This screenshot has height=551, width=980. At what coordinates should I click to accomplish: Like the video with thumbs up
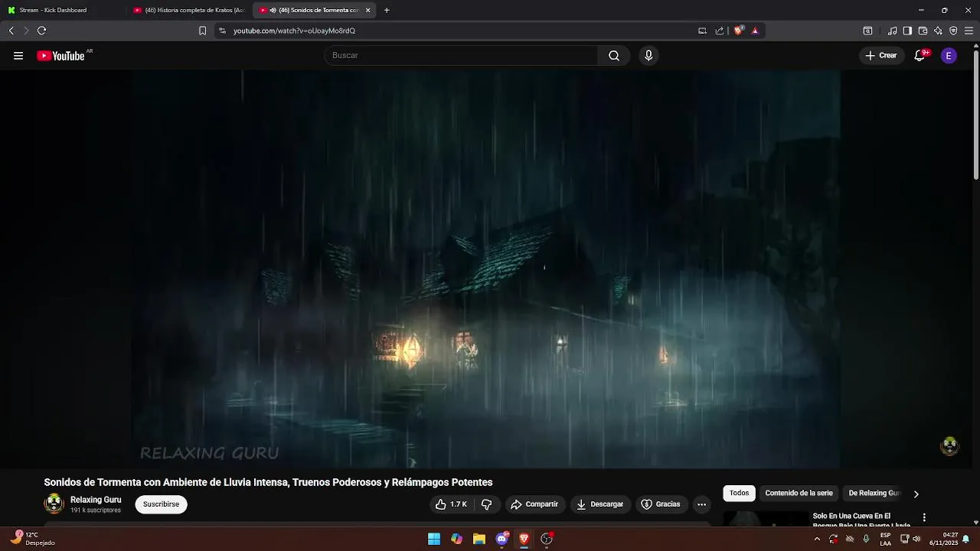coord(452,504)
